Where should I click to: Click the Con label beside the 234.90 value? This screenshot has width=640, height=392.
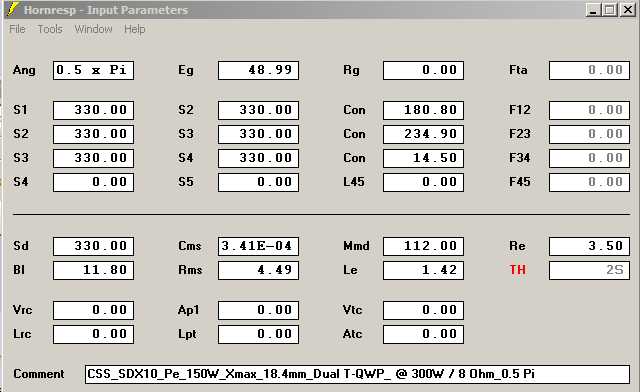(354, 134)
